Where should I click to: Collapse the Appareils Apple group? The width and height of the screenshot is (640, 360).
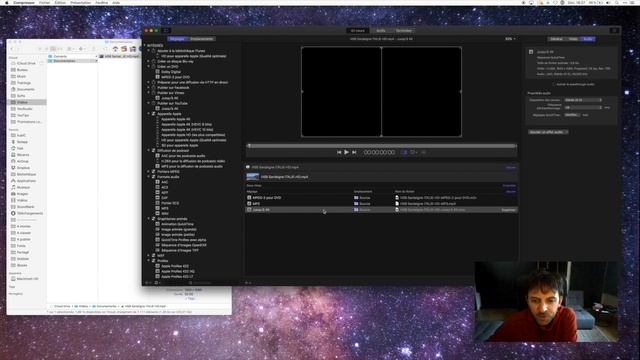[x=149, y=114]
